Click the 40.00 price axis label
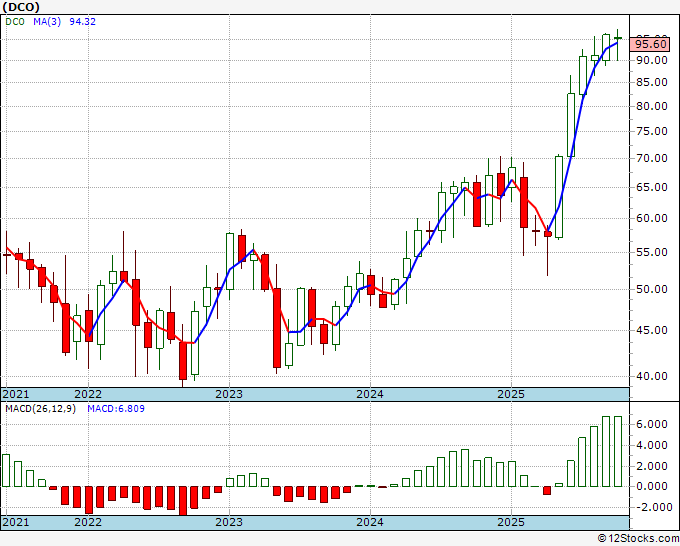This screenshot has width=680, height=546. point(652,376)
